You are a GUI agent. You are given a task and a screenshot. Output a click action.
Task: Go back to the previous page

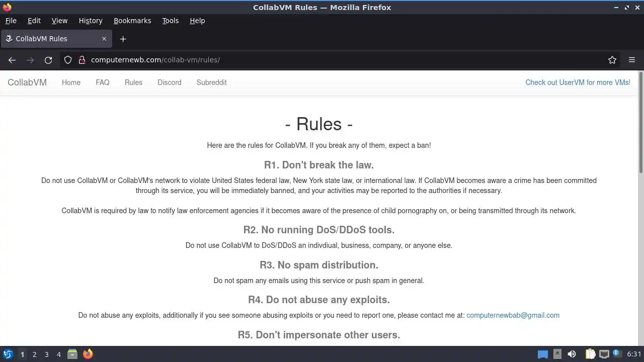[12, 60]
